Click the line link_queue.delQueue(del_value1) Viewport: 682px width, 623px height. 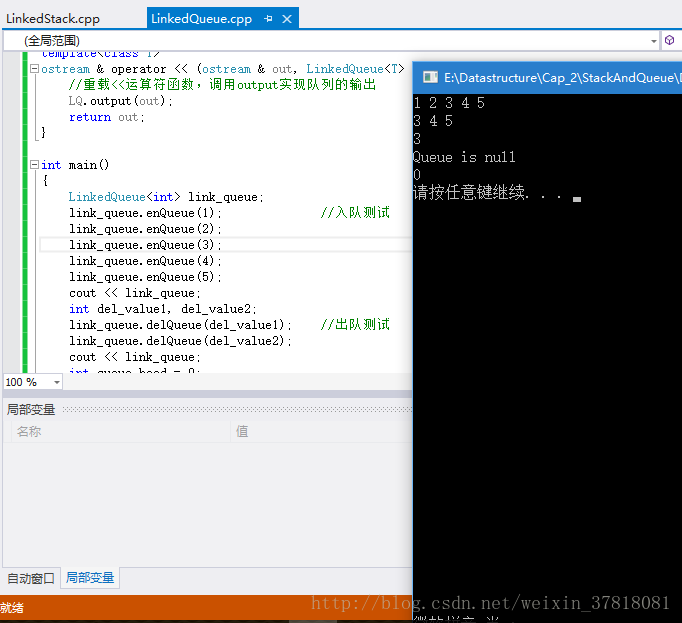coord(180,325)
